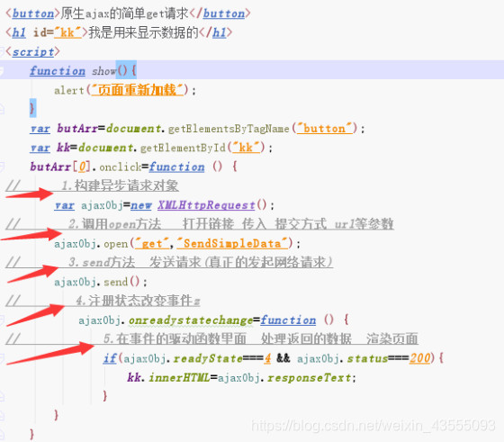This screenshot has width=504, height=442.
Task: Click the comment 2.调用open方法
Action: tap(115, 224)
